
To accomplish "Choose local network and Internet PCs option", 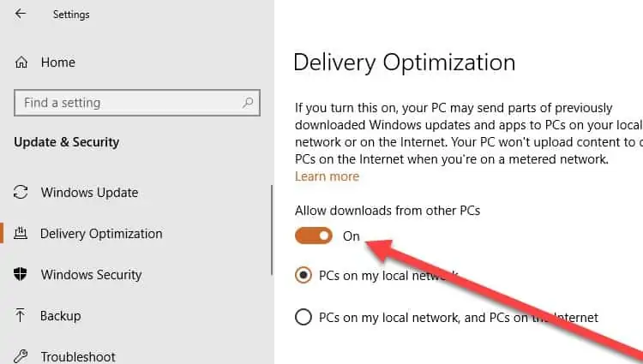I will [303, 317].
